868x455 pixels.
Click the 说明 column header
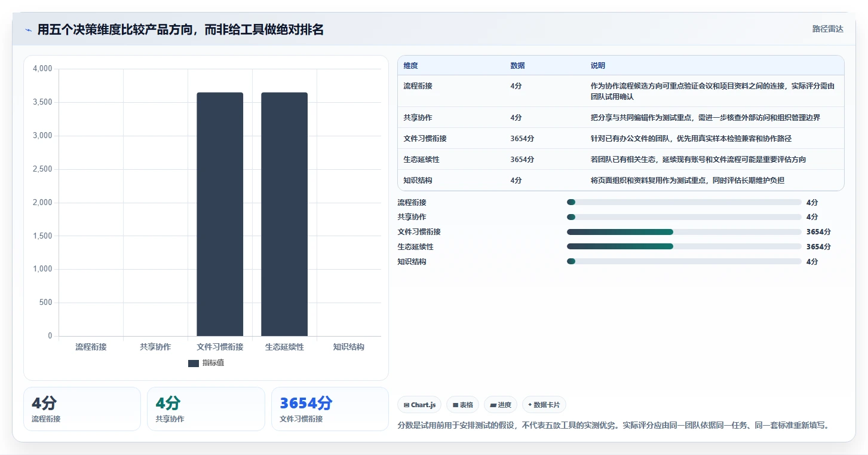click(x=598, y=66)
